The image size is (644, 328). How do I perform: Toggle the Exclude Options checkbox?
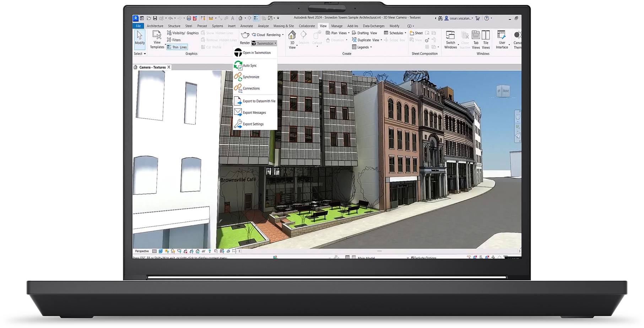pos(412,258)
